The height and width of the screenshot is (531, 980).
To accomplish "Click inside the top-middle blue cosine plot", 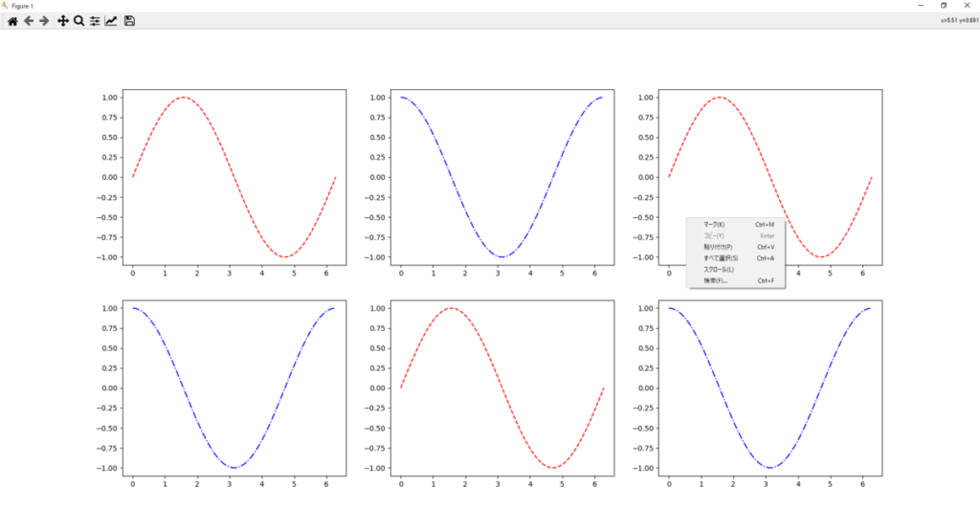I will click(x=502, y=177).
